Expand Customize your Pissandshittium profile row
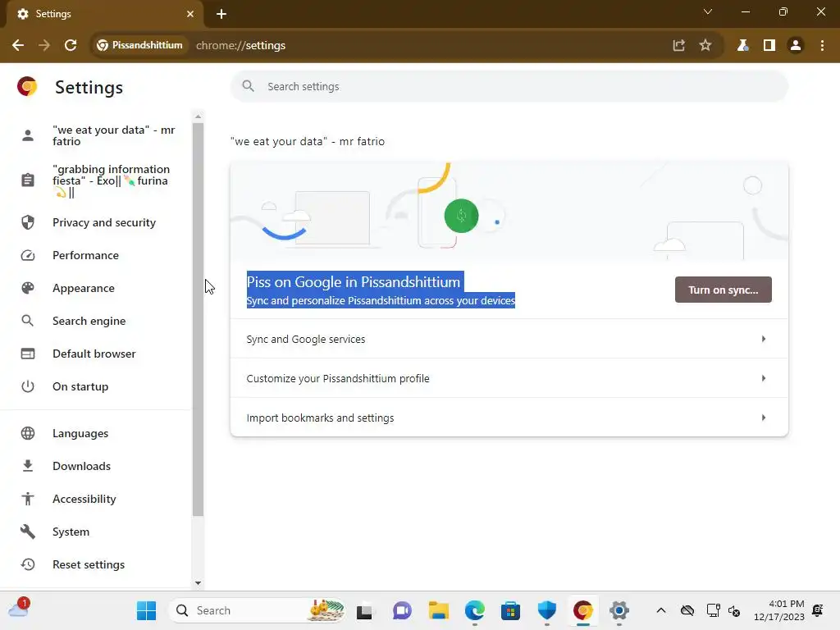Viewport: 840px width, 630px height. tap(509, 378)
